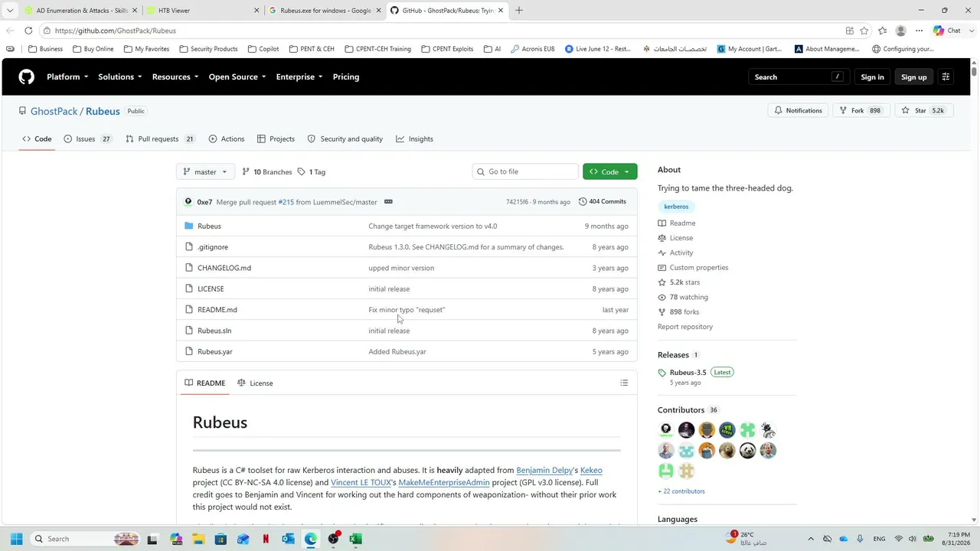Open the GitHub command palette icon in header
Screen dimensions: 980x551
click(x=946, y=77)
